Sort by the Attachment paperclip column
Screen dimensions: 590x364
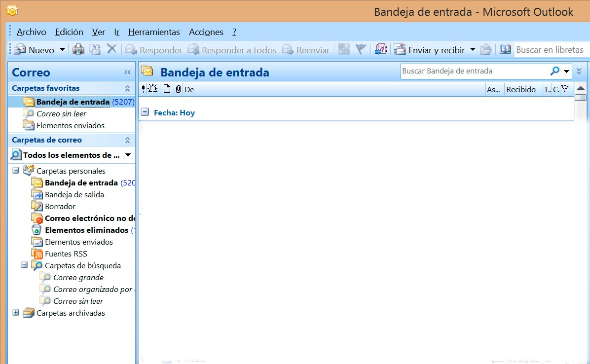click(178, 89)
